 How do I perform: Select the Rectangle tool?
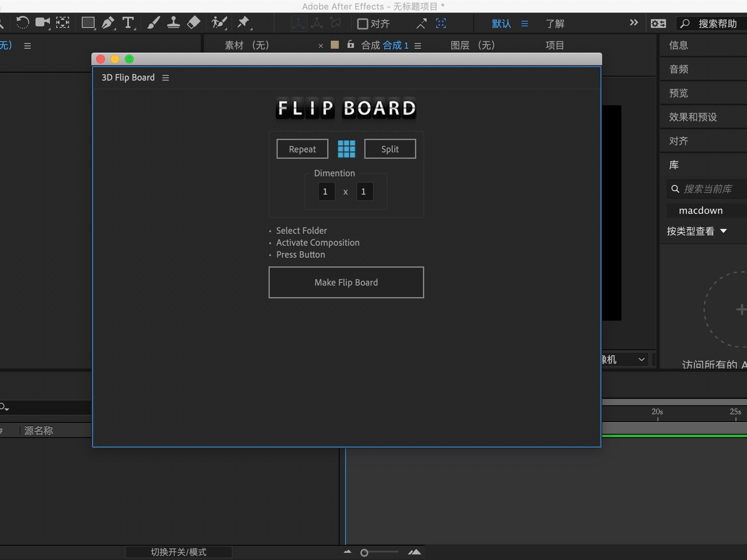(88, 23)
